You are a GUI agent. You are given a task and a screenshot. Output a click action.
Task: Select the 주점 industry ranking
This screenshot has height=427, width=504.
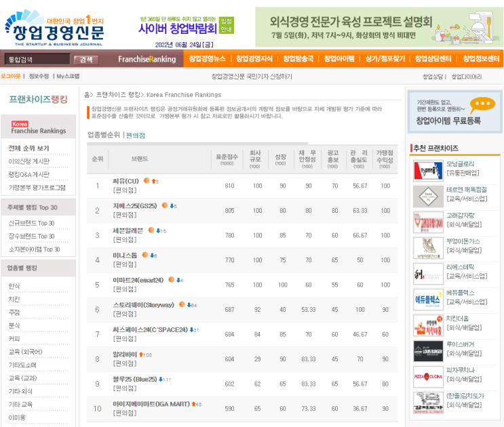tap(14, 312)
